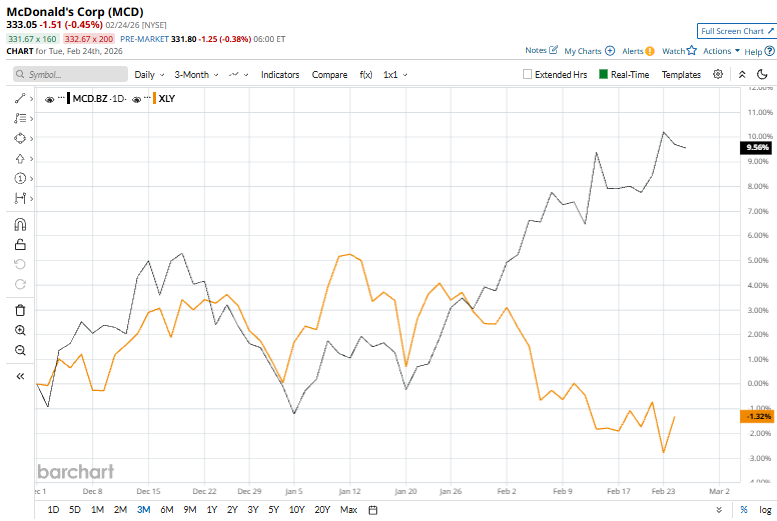
Task: Open MCD.BZ series options ellipsis
Action: [x=61, y=98]
